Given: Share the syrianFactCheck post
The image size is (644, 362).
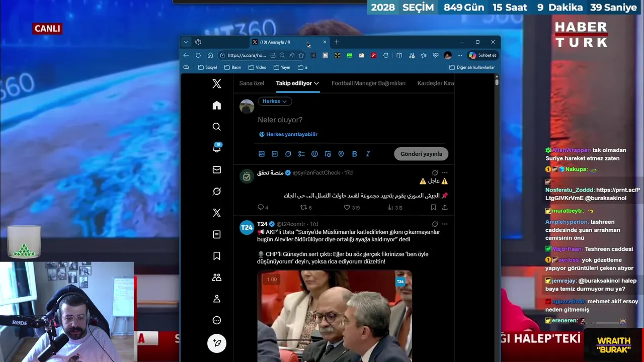Looking at the screenshot, I should coord(445,207).
